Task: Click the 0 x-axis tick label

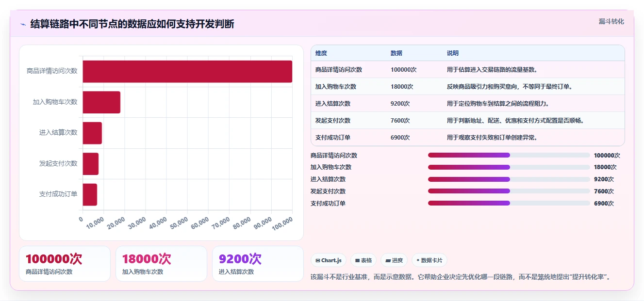Action: point(81,219)
